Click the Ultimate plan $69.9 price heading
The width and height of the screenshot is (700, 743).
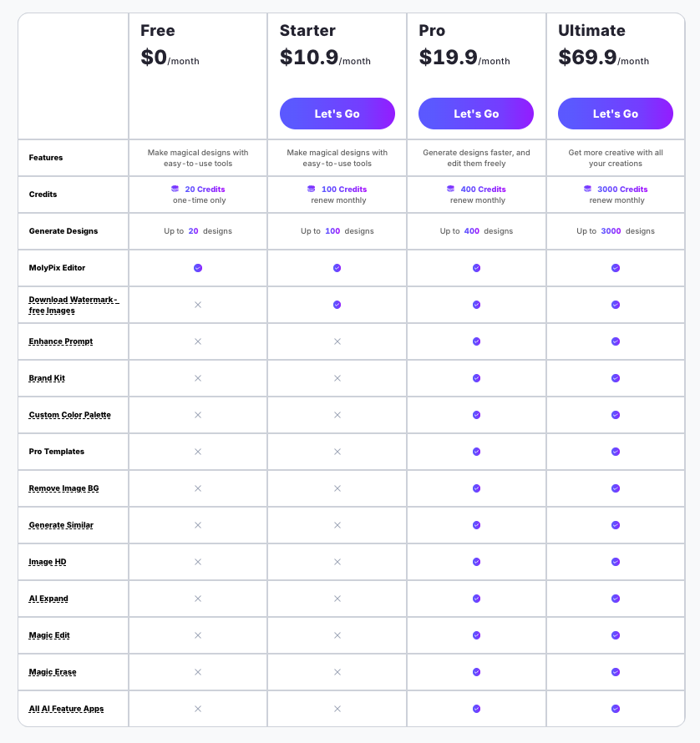(587, 57)
